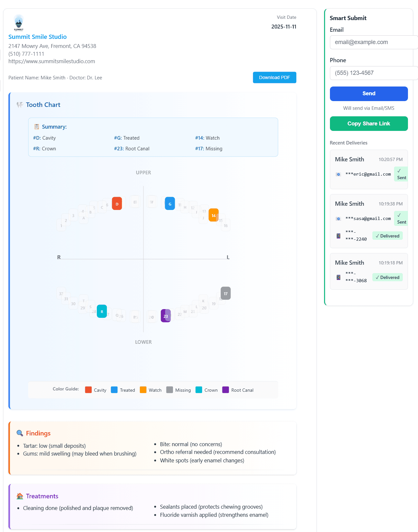Screen dimensions: 418x532
Task: Click the Phone input field
Action: point(374,73)
